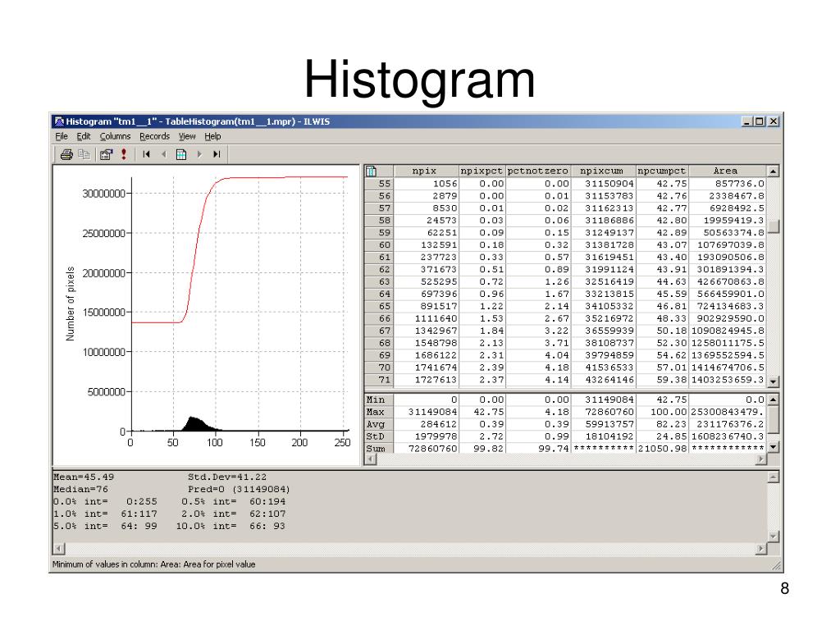Select the pctnotzero column header
This screenshot has width=840, height=630.
tap(538, 171)
